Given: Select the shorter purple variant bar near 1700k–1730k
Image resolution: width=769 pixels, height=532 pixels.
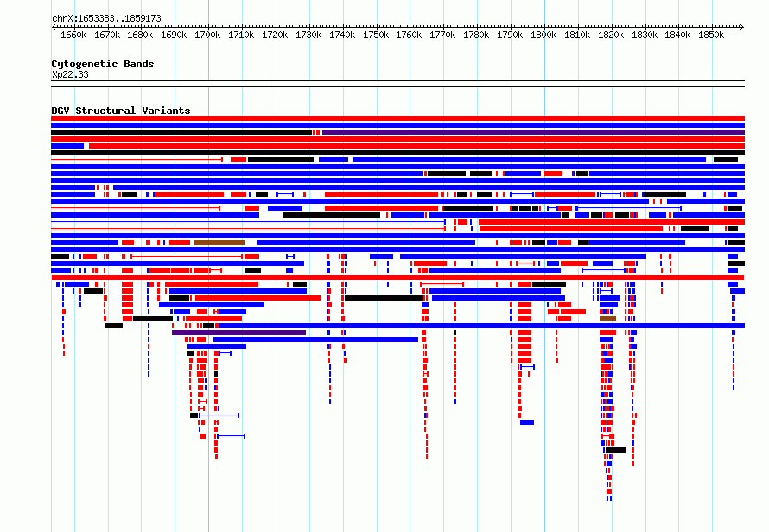Looking at the screenshot, I should coord(238,332).
